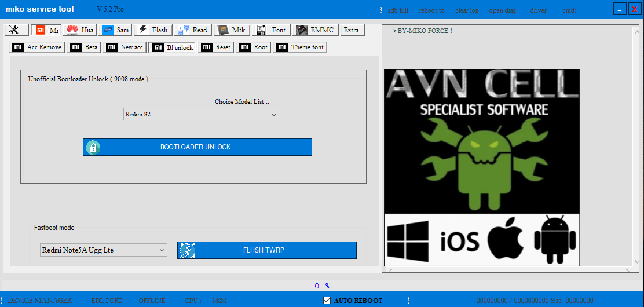Click the AVN CELL specialist software image
Image resolution: width=644 pixels, height=307 pixels.
[x=482, y=167]
